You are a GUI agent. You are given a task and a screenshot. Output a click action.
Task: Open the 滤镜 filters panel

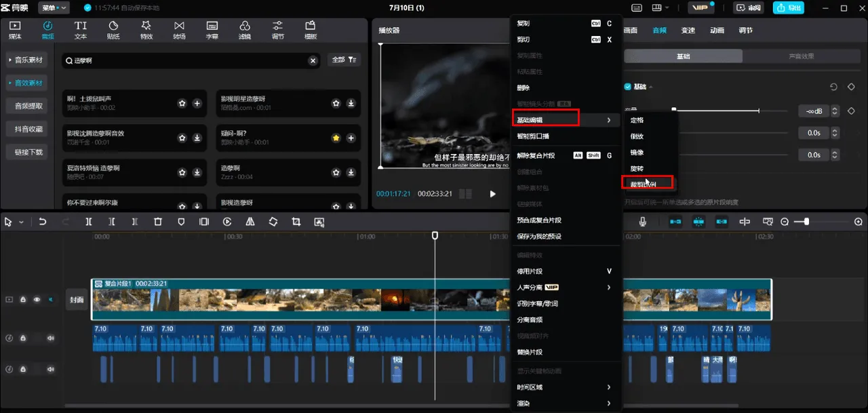click(245, 30)
